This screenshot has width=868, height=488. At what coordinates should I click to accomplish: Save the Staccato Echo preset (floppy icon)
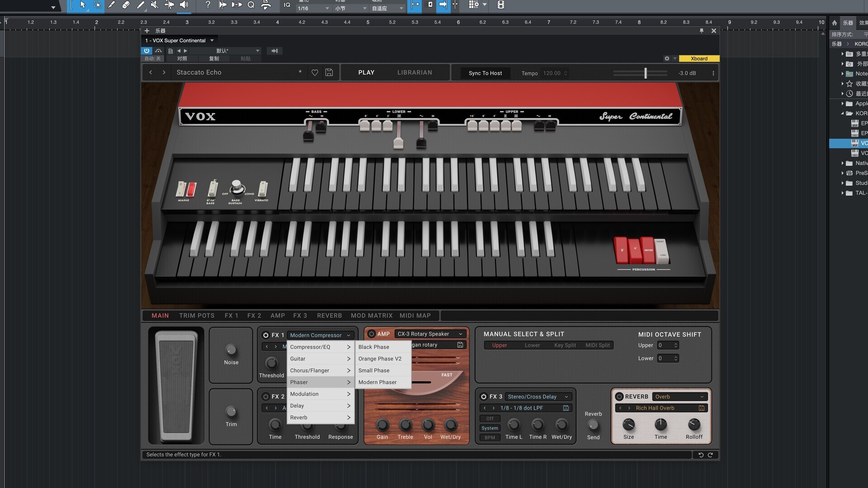pos(329,72)
